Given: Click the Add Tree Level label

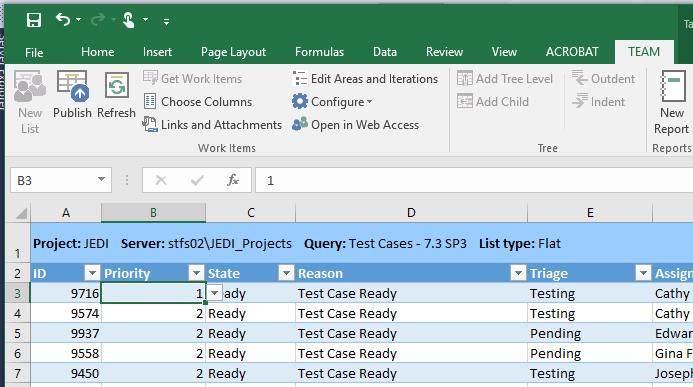Looking at the screenshot, I should tap(514, 79).
